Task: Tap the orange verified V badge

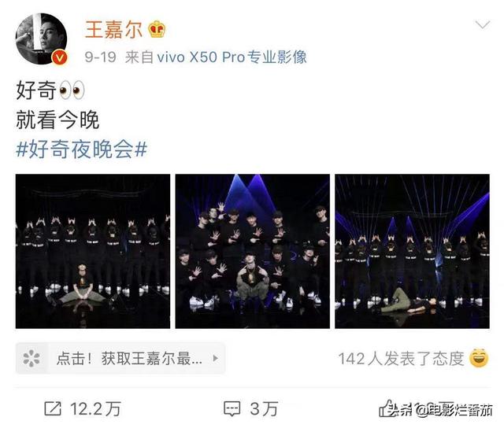Action: (x=60, y=57)
